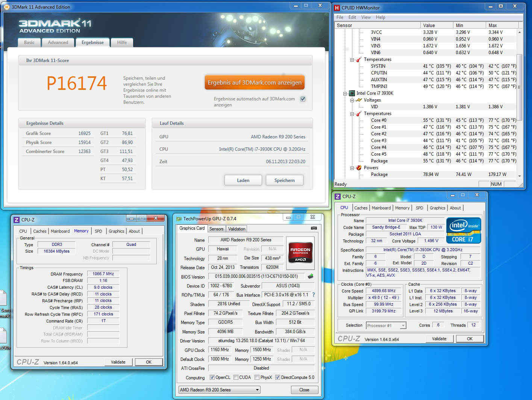Viewport: 532px width, 400px height.
Task: Collapse the Powers node in HWMonitor
Action: pos(352,168)
